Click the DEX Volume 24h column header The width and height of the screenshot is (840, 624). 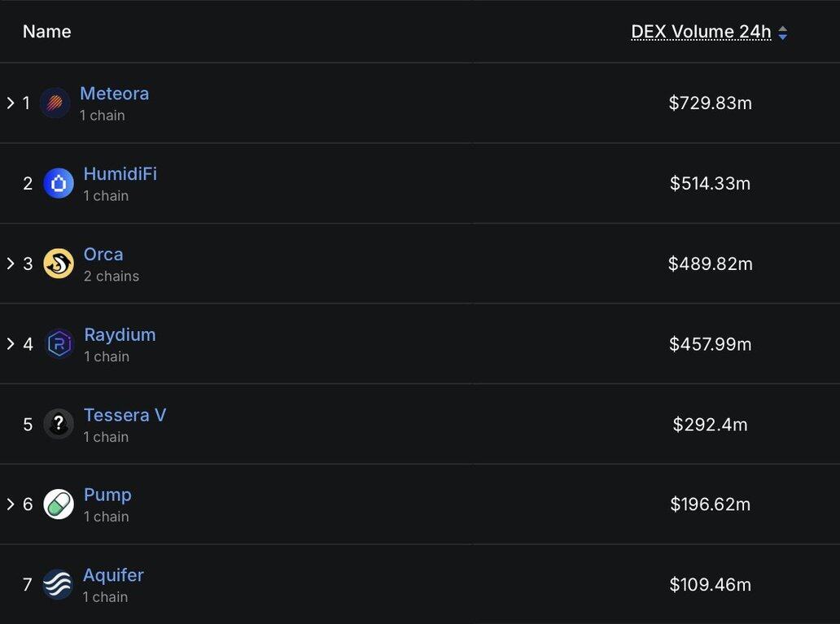coord(701,32)
